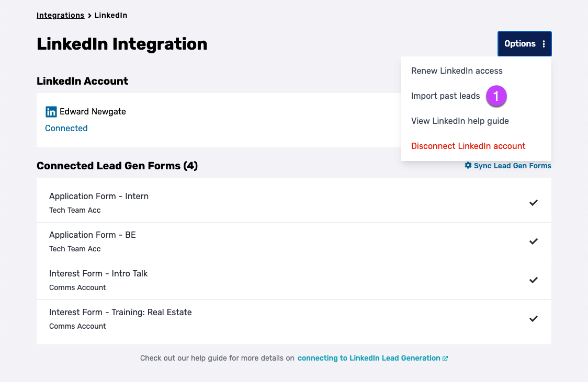Open the Options dropdown button
Viewport: 588px width, 382px height.
524,44
